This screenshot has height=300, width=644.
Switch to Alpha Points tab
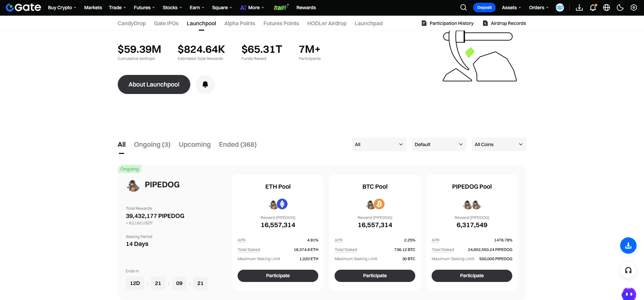[x=240, y=23]
